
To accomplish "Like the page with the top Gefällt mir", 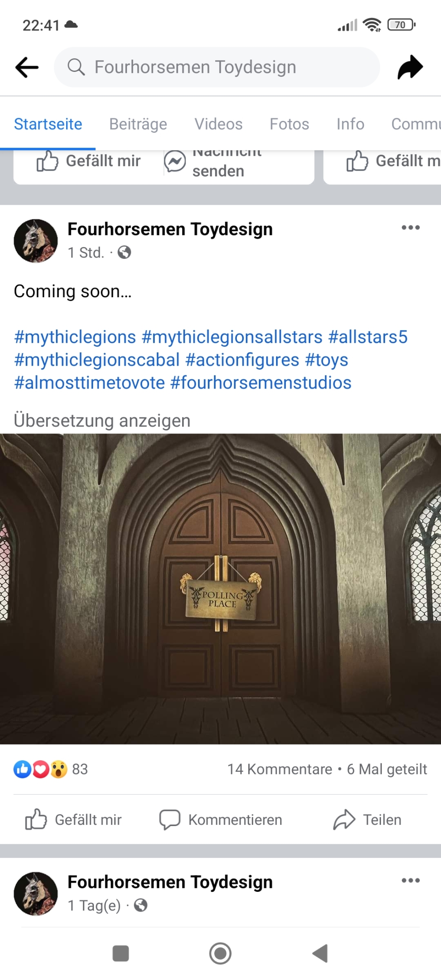I will click(89, 161).
